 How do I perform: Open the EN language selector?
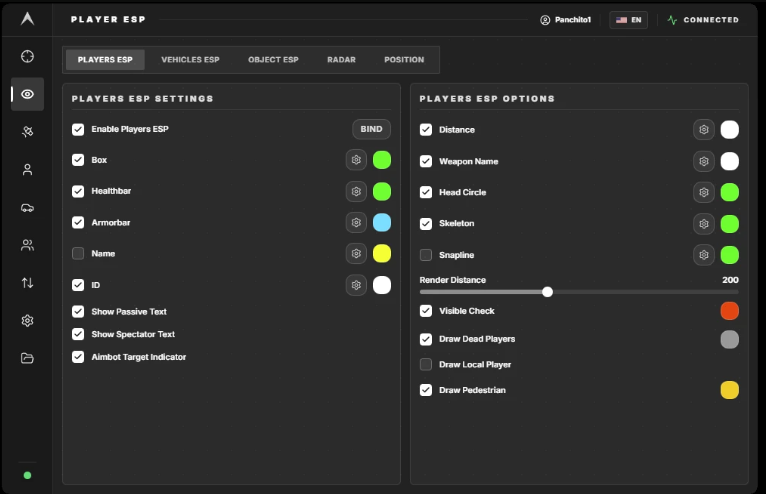[x=628, y=20]
